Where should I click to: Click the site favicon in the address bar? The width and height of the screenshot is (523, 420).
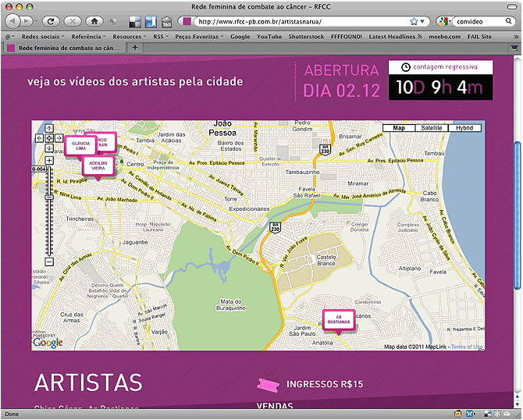[187, 22]
